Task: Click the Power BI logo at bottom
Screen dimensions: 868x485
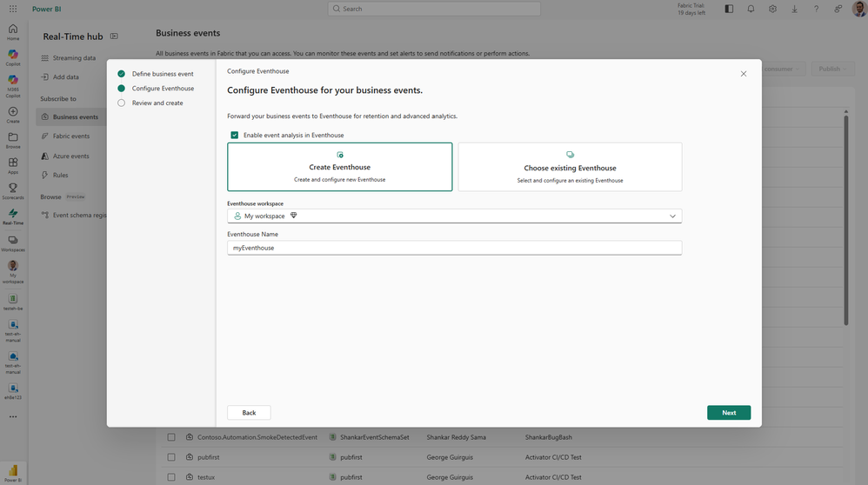Action: point(13,473)
